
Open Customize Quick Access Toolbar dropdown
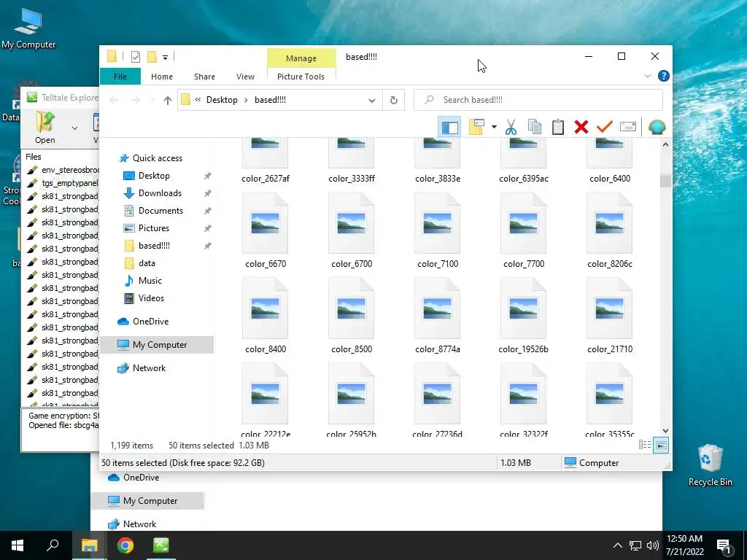pyautogui.click(x=165, y=57)
